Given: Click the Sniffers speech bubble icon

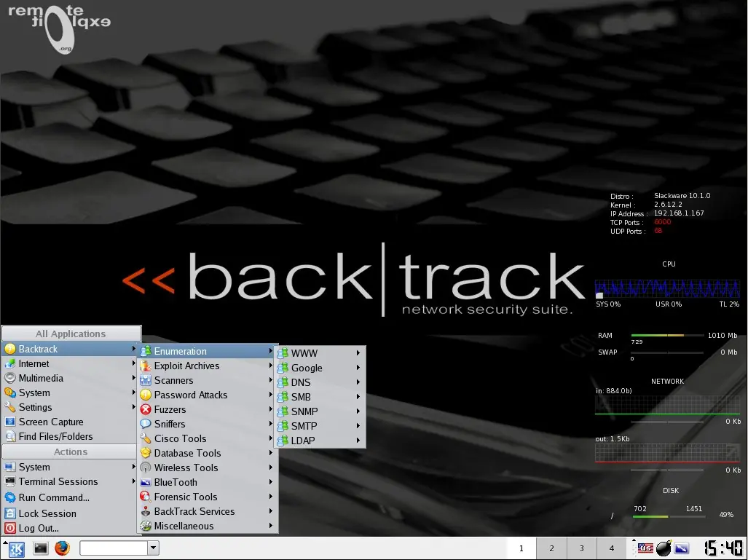Looking at the screenshot, I should click(146, 424).
